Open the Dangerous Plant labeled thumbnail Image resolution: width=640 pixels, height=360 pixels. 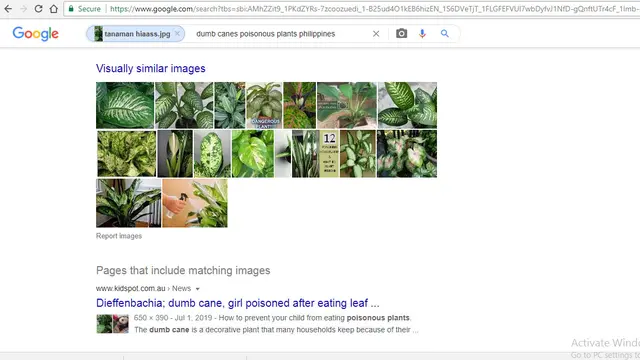tap(264, 105)
